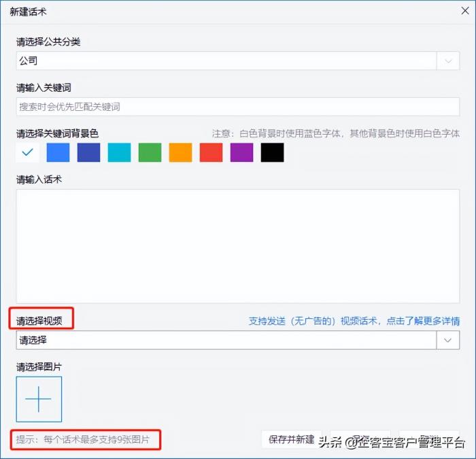
Task: Select the red background color swatch
Action: (x=211, y=152)
